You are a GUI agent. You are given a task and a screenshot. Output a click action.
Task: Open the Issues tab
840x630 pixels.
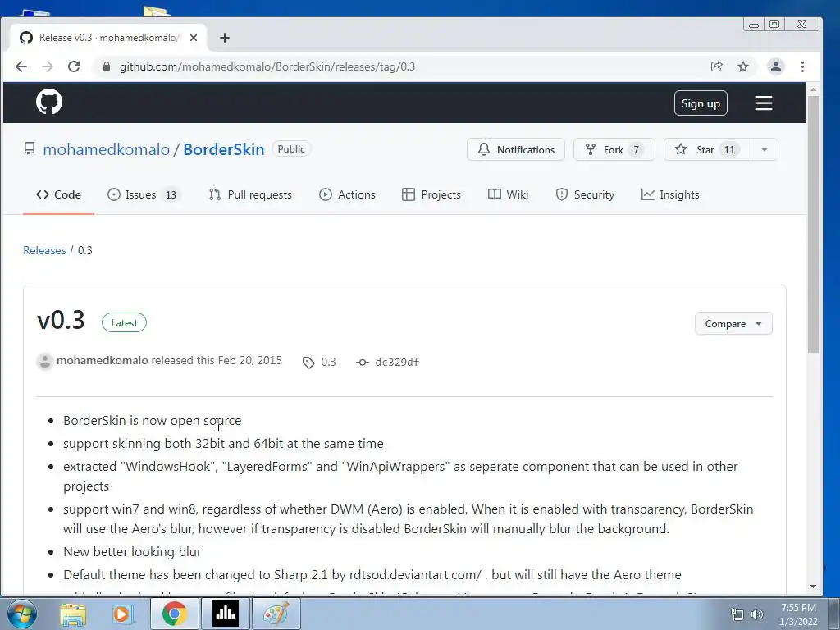coord(144,194)
